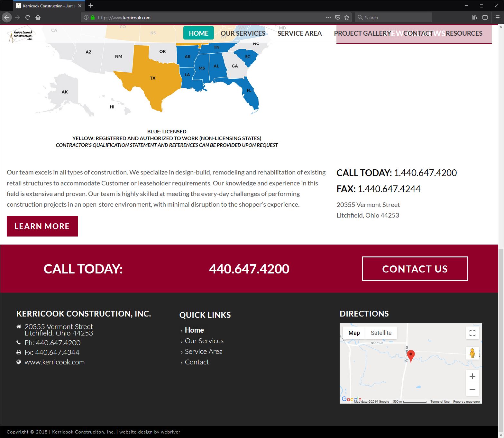Open PROJECT GALLERY menu item

[362, 33]
